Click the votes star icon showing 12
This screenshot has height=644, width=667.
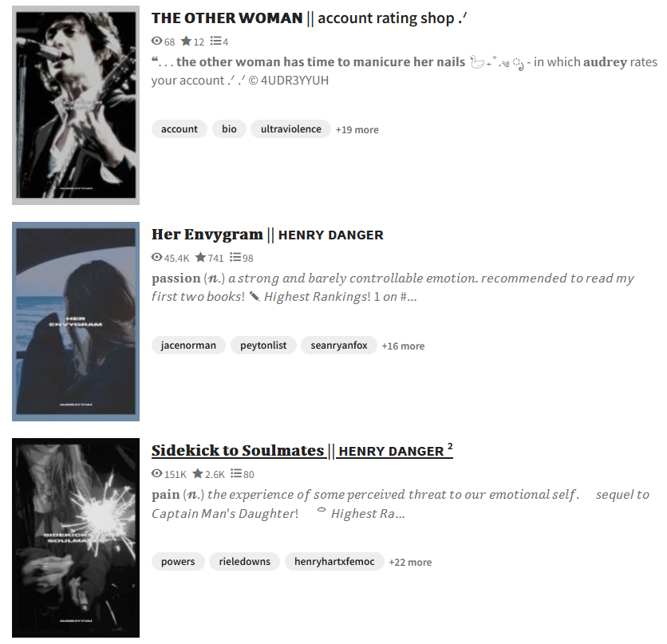point(186,41)
